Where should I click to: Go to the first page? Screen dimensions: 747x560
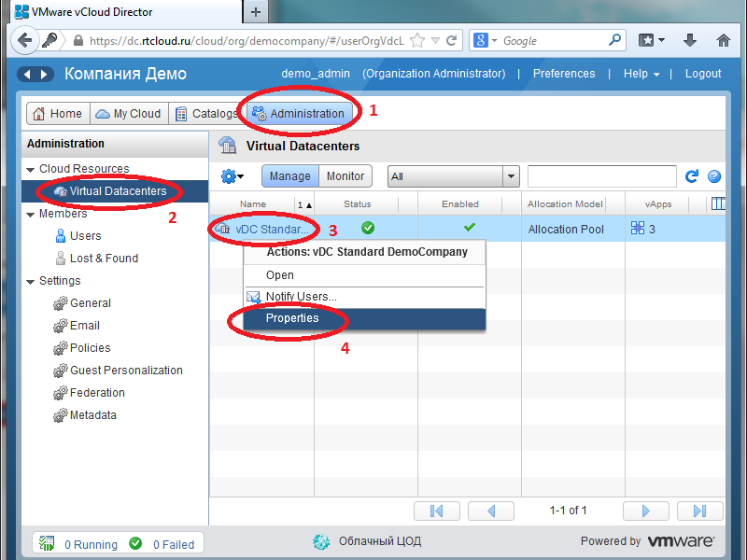click(x=437, y=511)
